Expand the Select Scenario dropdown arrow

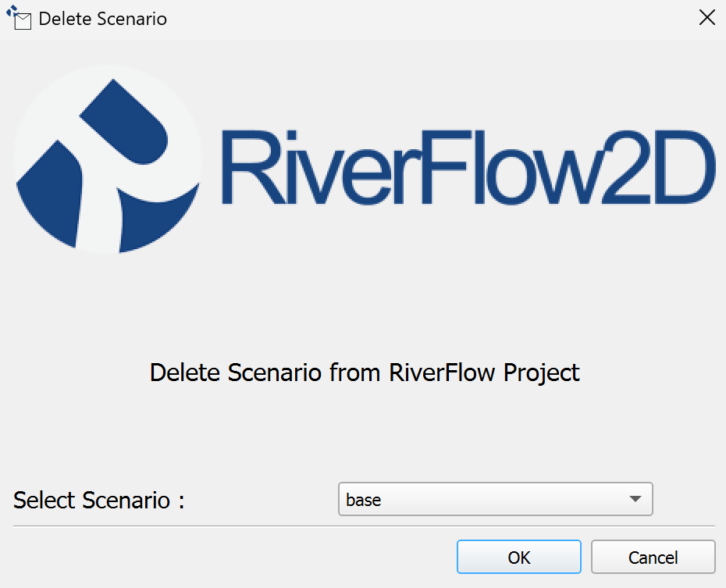tap(635, 500)
